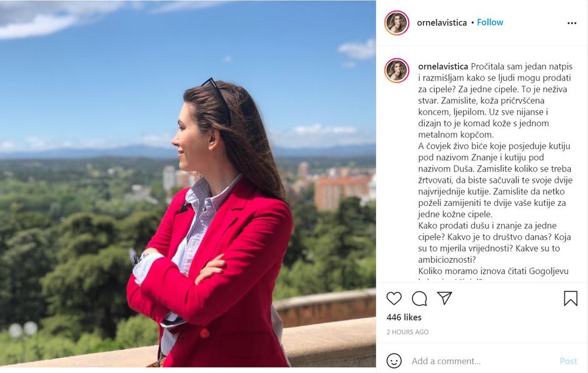Open the emoji picker smiley icon
The height and width of the screenshot is (373, 588).
pos(393,360)
